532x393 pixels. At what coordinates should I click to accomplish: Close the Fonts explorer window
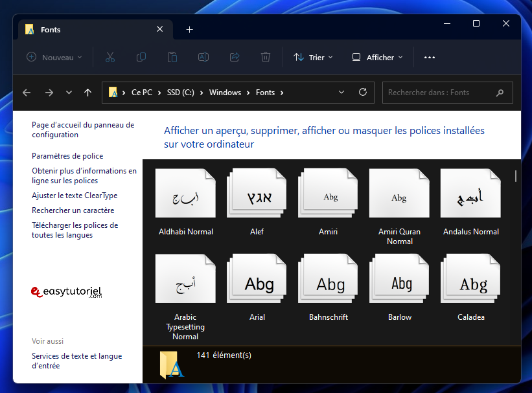(506, 23)
